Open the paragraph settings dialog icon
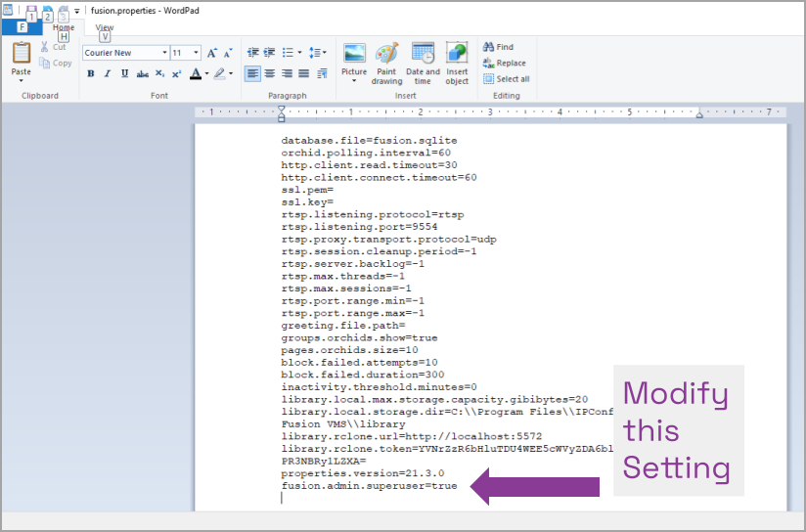Image resolution: width=806 pixels, height=532 pixels. pos(322,73)
